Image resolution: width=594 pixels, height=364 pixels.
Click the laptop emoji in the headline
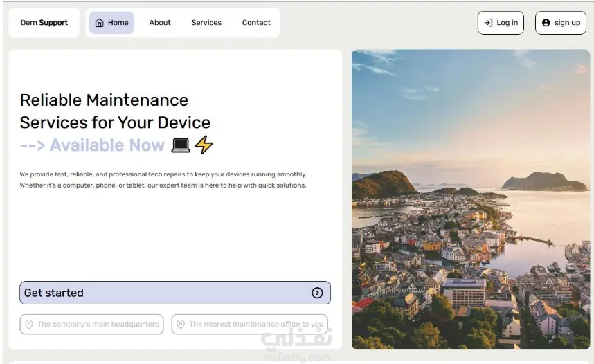(x=181, y=145)
